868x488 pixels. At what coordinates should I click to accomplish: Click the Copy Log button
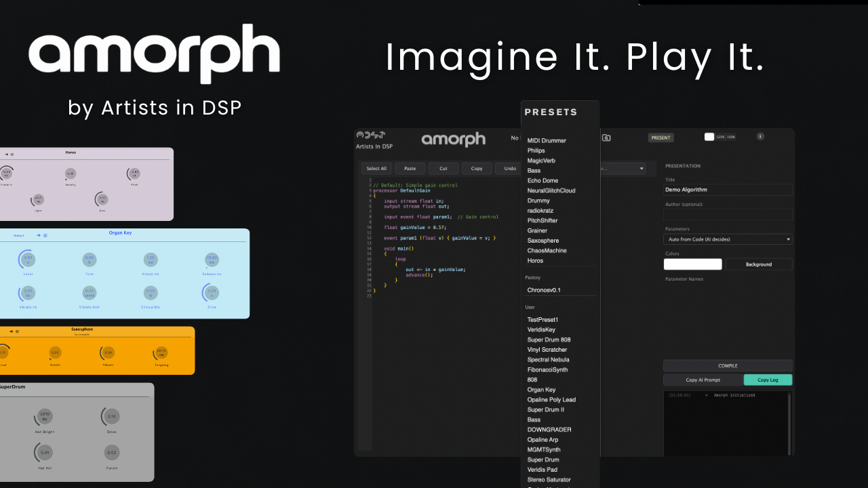click(768, 380)
